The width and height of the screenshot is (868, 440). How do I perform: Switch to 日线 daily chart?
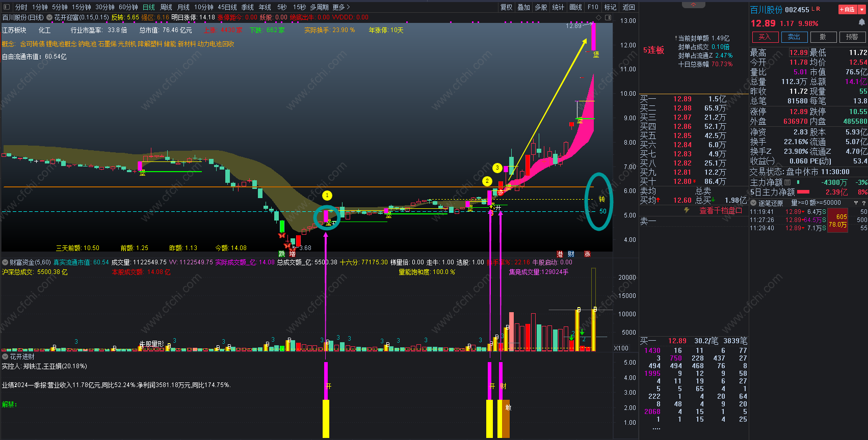tap(149, 7)
